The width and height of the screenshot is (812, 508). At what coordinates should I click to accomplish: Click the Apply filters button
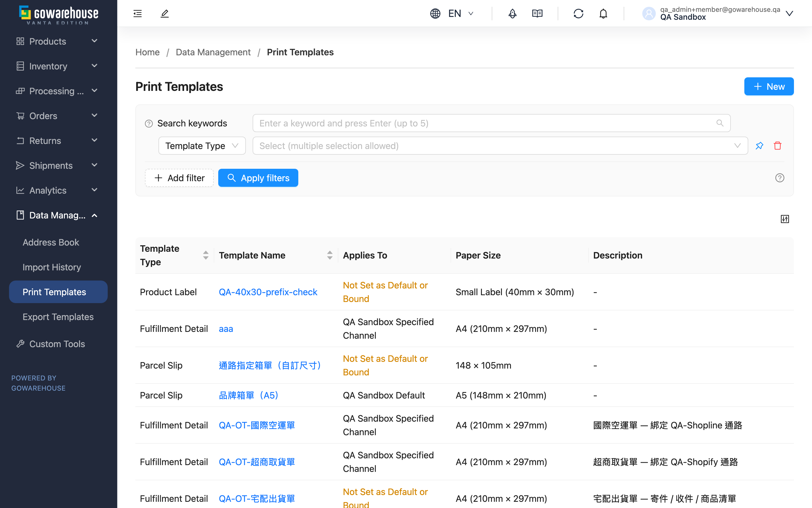pos(258,178)
